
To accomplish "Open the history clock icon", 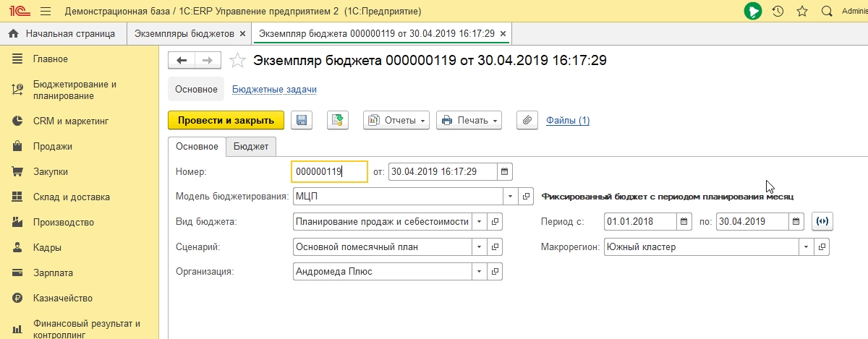I will [778, 12].
